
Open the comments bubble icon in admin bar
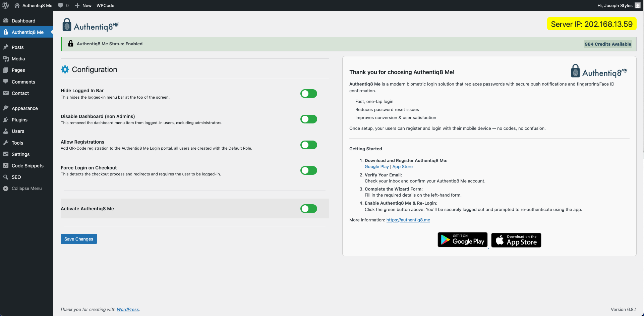(x=60, y=5)
